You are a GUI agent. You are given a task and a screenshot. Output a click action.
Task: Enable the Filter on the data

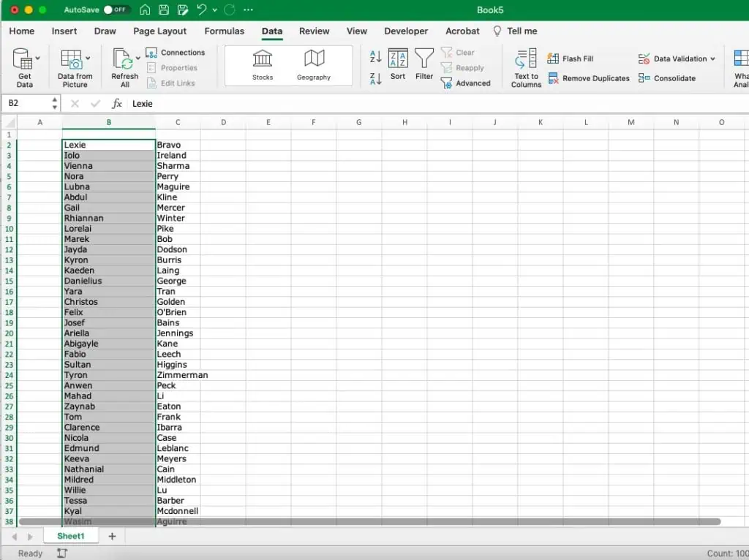424,64
